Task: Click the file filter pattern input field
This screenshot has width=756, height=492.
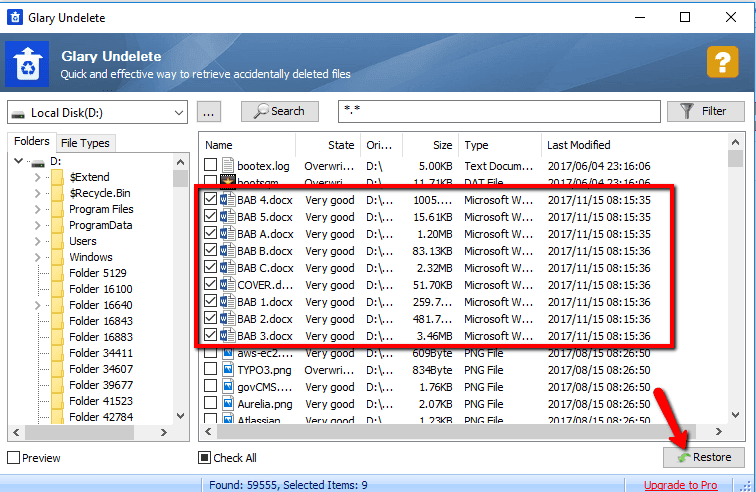Action: pos(499,111)
